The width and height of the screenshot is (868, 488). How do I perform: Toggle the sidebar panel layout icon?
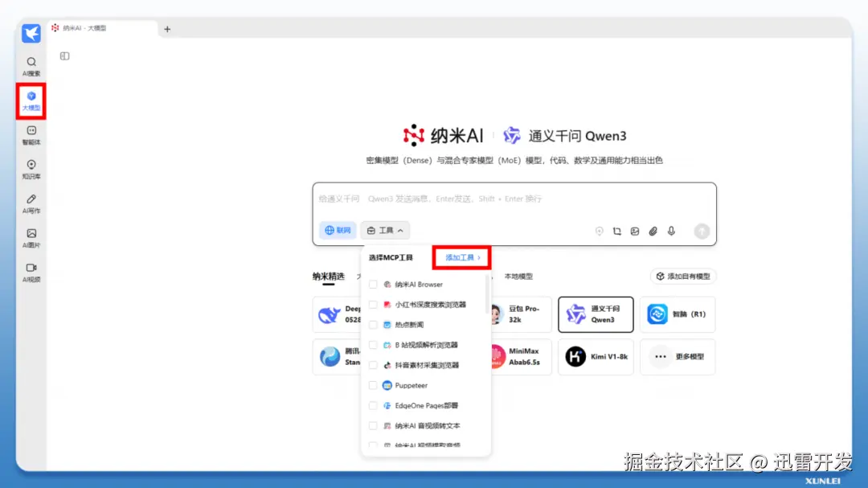click(65, 56)
